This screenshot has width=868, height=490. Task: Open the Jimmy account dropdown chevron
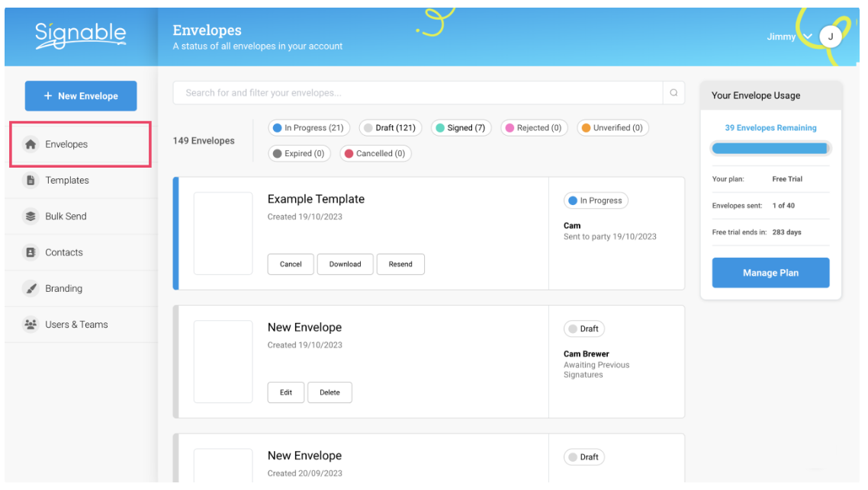808,37
